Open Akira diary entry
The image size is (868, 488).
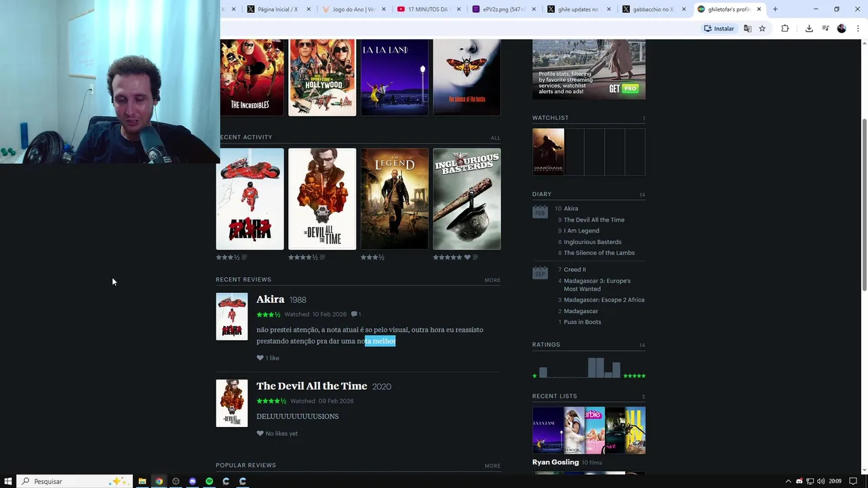(x=571, y=209)
